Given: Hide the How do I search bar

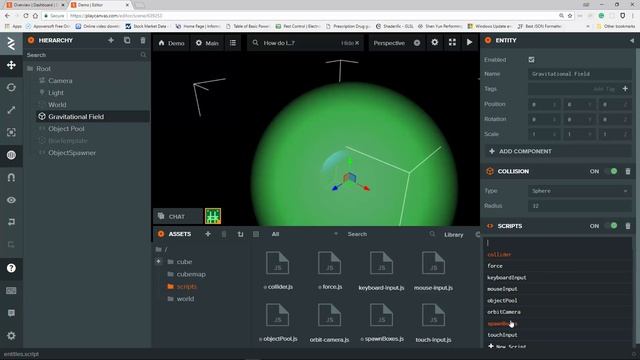Looking at the screenshot, I should [x=350, y=43].
